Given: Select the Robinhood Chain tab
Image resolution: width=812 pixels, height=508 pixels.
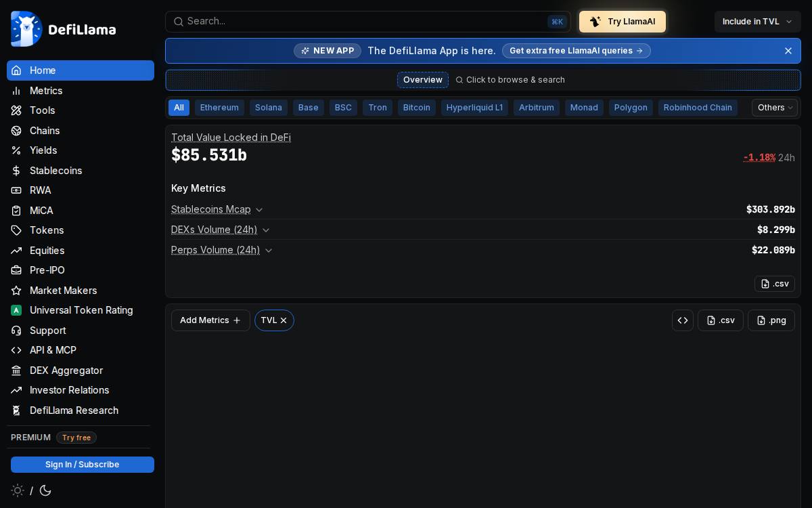Looking at the screenshot, I should pyautogui.click(x=698, y=108).
